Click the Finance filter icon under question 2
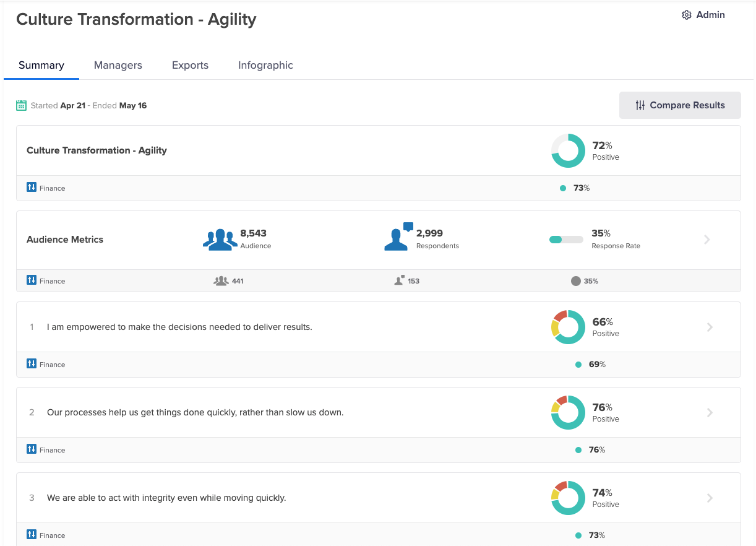The width and height of the screenshot is (756, 546). pos(32,449)
